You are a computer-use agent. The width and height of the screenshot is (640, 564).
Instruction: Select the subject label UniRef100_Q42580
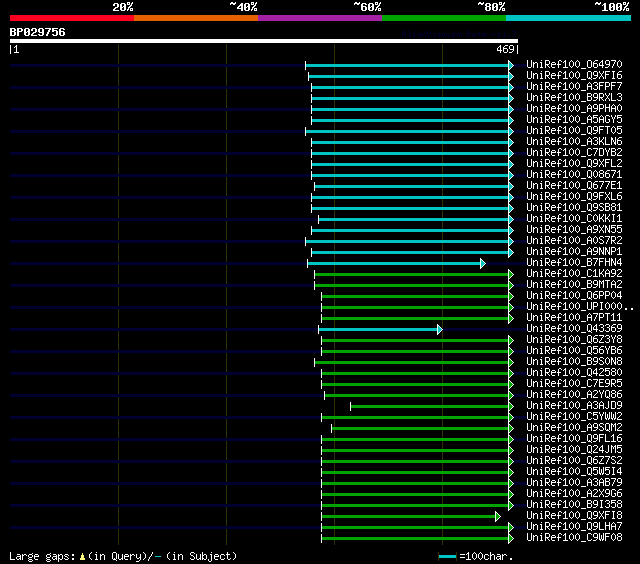tap(574, 373)
